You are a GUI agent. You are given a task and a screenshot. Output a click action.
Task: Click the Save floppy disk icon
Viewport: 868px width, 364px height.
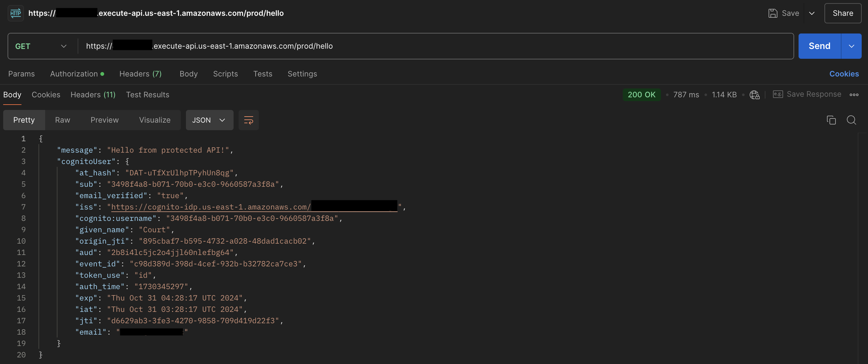pyautogui.click(x=773, y=13)
